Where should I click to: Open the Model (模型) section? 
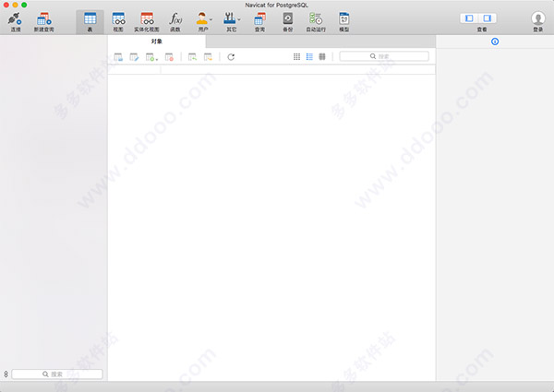[344, 22]
